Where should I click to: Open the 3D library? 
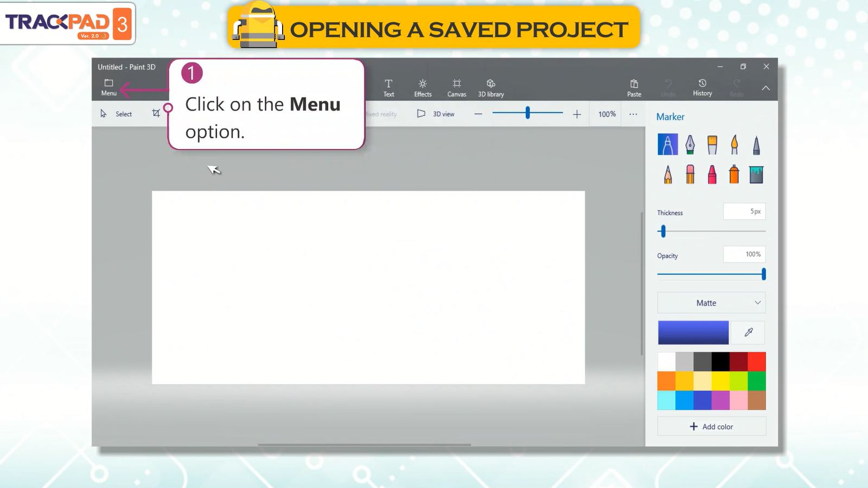coord(491,87)
